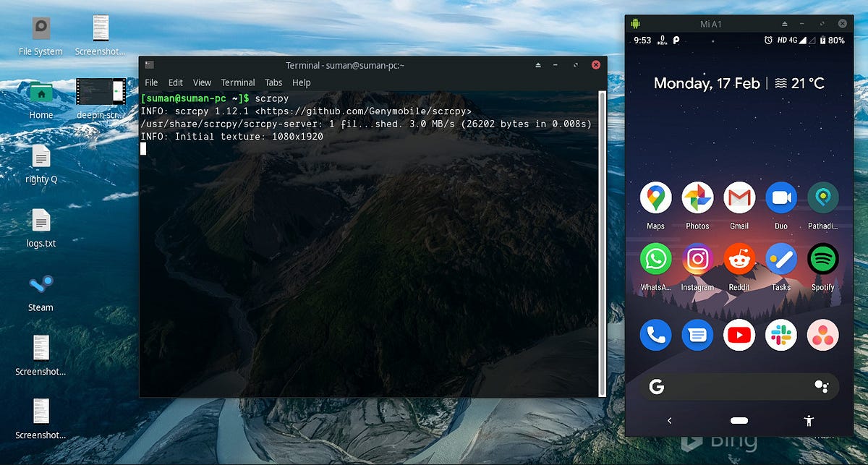868x465 pixels.
Task: Launch Slack from the dock
Action: click(780, 334)
